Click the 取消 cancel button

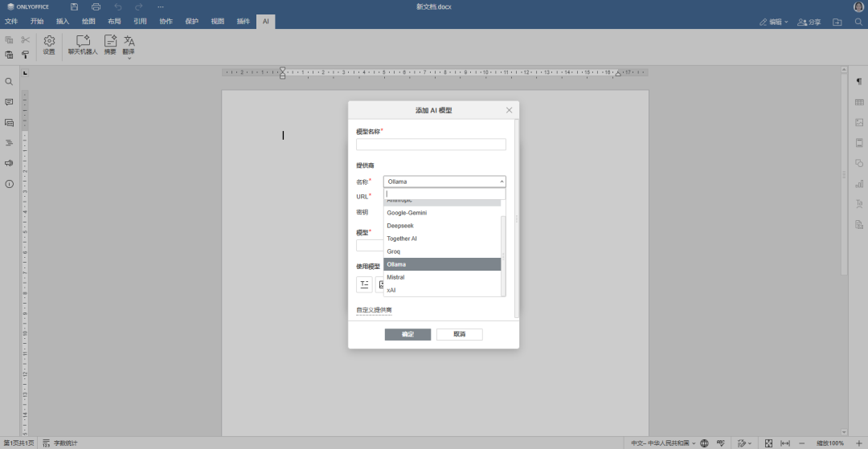460,334
